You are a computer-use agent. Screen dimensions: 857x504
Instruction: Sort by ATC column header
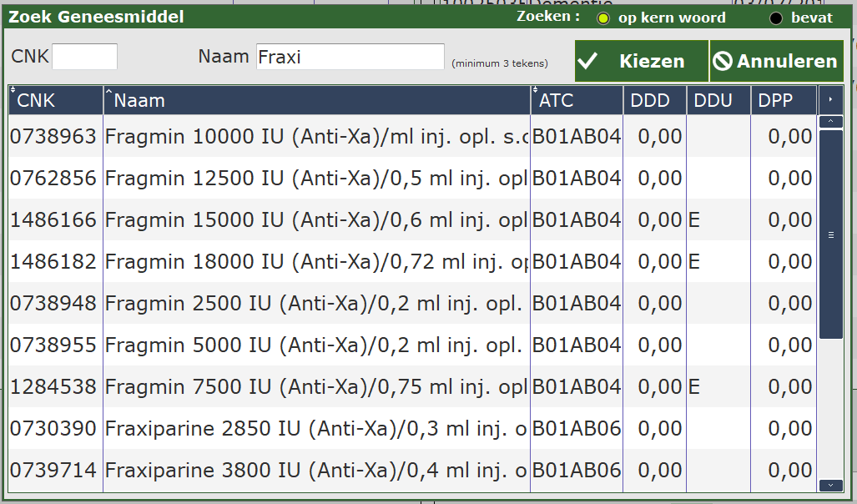click(577, 101)
